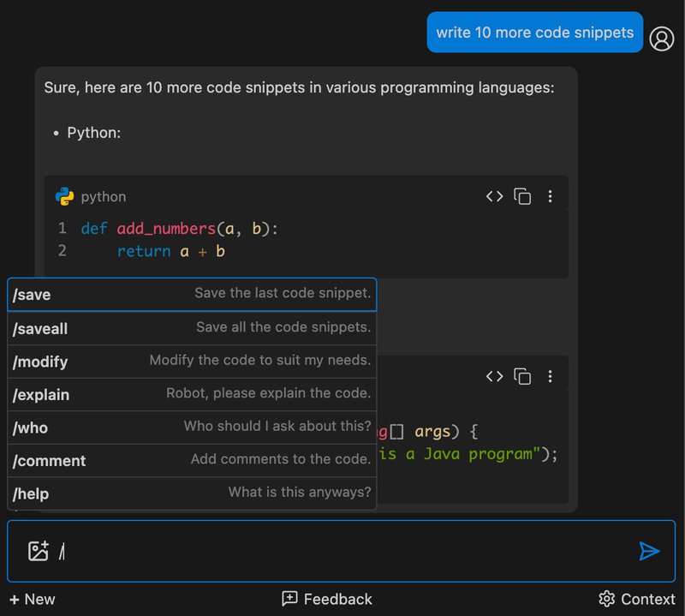
Task: Click the attach image icon in the input box
Action: tap(38, 551)
